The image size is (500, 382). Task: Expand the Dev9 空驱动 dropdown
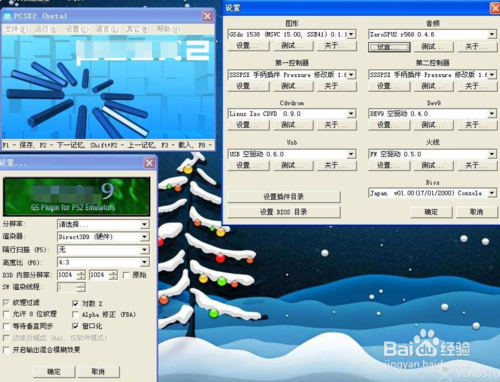(492, 114)
